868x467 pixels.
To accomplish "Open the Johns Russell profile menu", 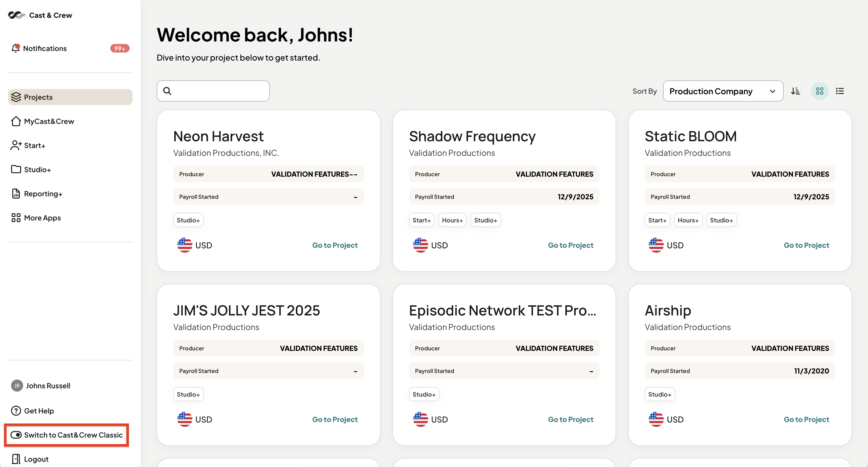I will 40,385.
